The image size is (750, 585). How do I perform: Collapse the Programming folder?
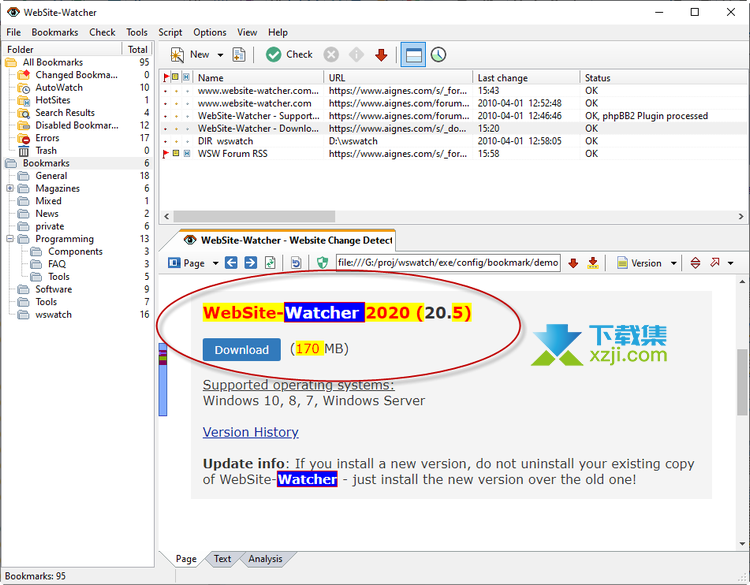[10, 239]
